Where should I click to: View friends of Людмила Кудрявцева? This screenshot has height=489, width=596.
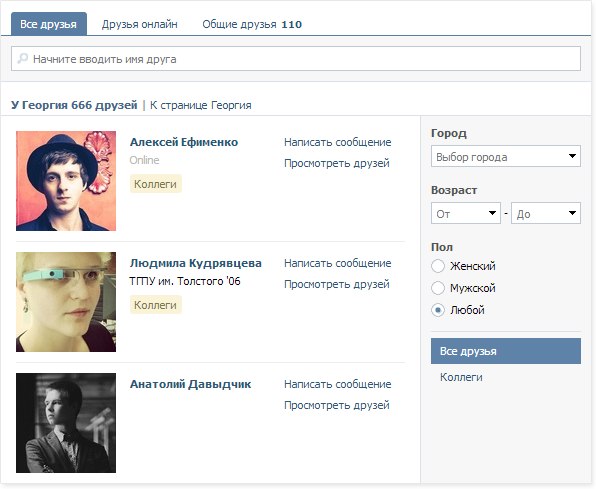[337, 284]
